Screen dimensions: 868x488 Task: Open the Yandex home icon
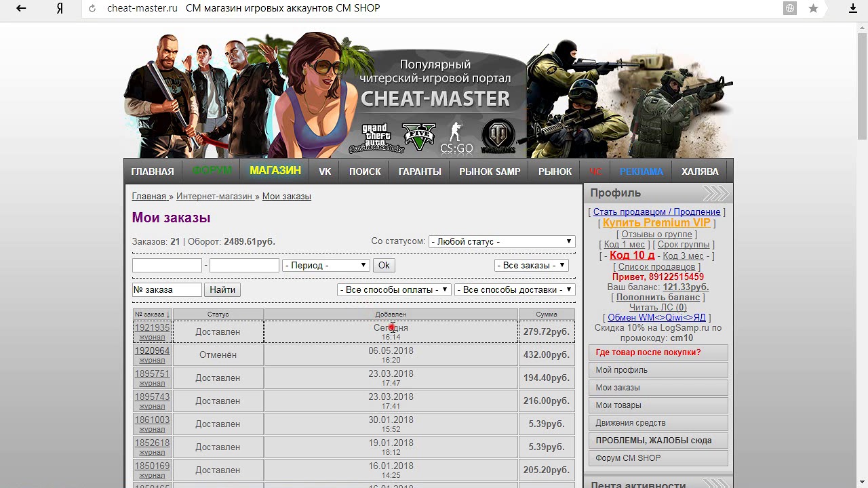(60, 9)
